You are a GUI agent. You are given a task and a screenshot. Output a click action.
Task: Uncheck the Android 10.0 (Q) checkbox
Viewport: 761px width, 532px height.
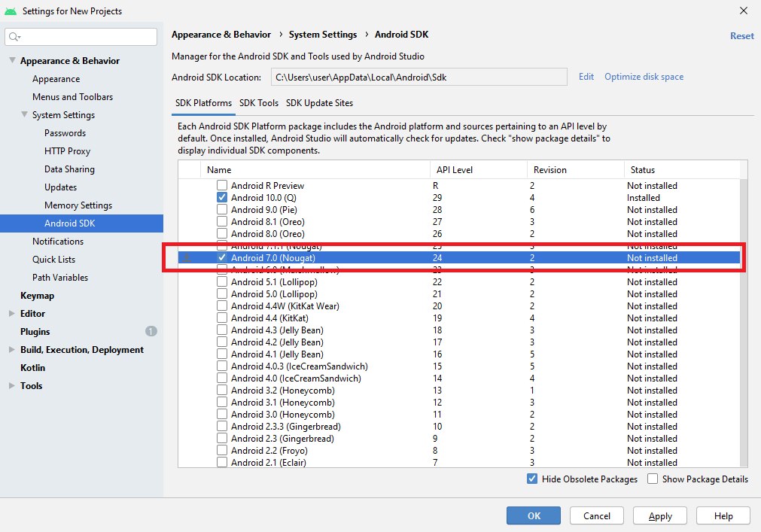(x=222, y=197)
